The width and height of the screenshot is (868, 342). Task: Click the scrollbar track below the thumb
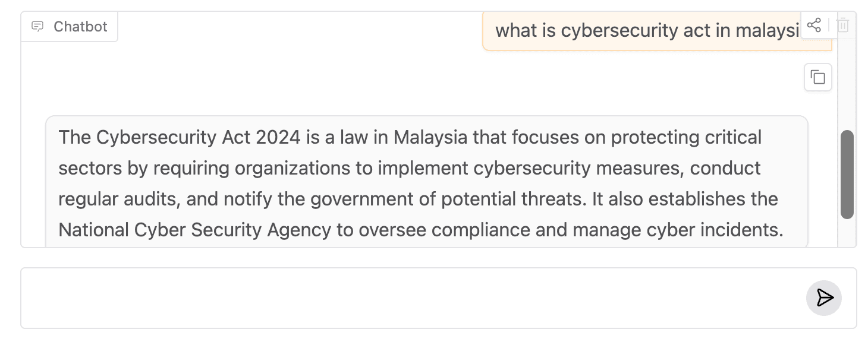click(847, 232)
